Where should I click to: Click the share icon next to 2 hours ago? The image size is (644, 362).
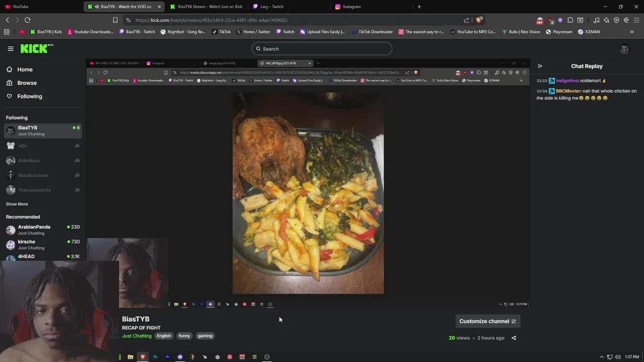point(514,338)
